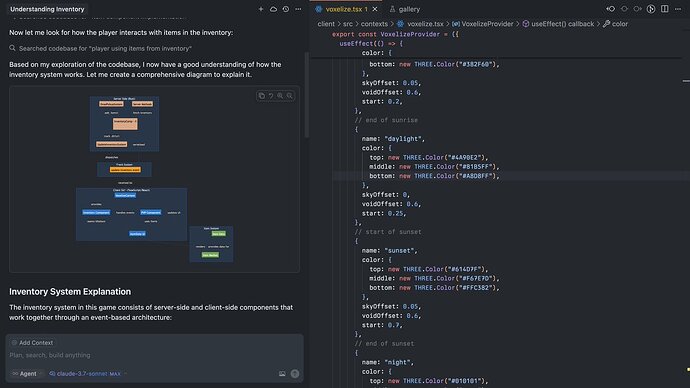Switch to the voxelize.tsx tab
Screen dimensions: 690x388
point(346,9)
